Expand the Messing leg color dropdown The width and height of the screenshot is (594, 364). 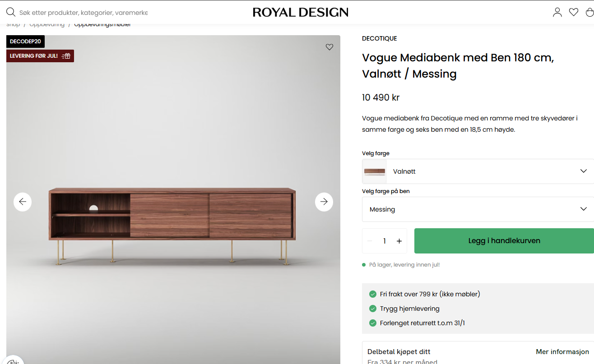[x=583, y=209]
